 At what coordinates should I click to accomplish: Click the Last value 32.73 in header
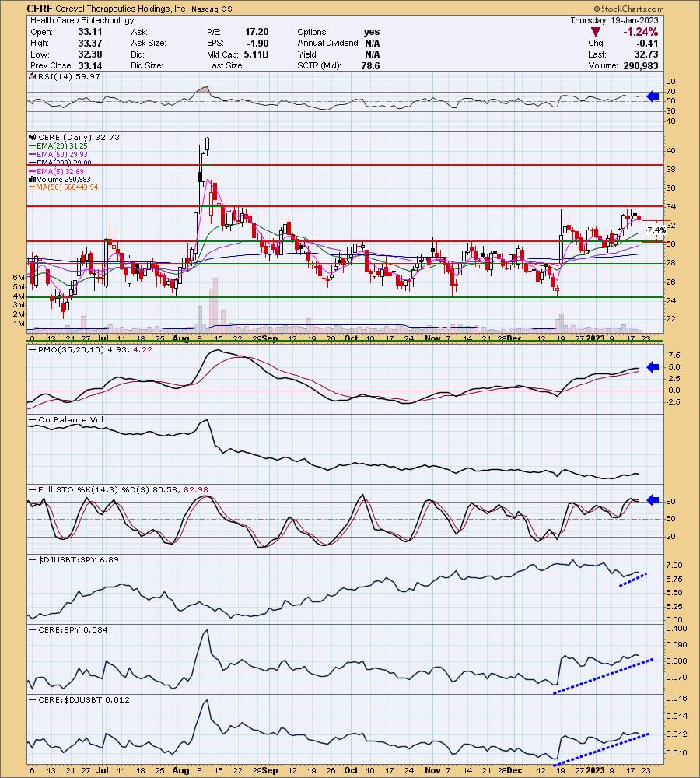pyautogui.click(x=646, y=54)
